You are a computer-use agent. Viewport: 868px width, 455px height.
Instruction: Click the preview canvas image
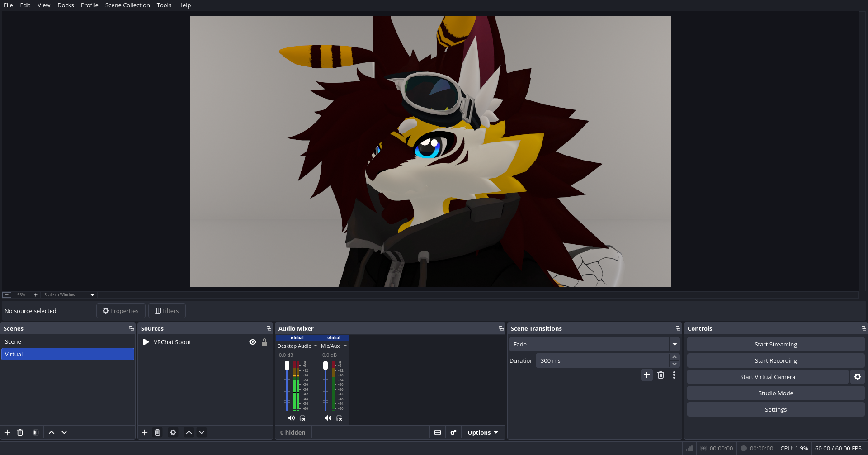pos(430,151)
